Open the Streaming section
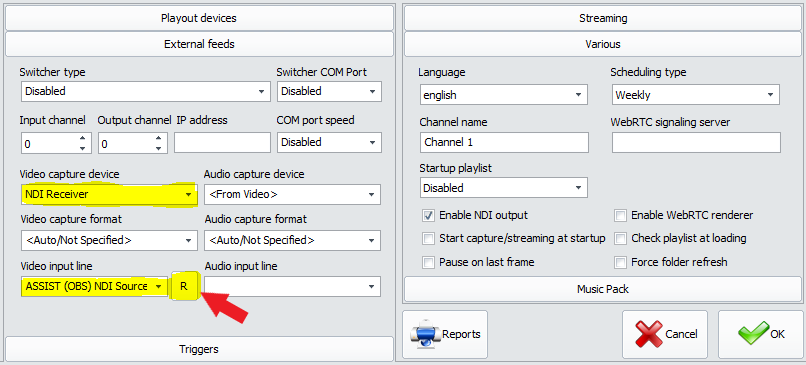806x365 pixels. [x=603, y=18]
